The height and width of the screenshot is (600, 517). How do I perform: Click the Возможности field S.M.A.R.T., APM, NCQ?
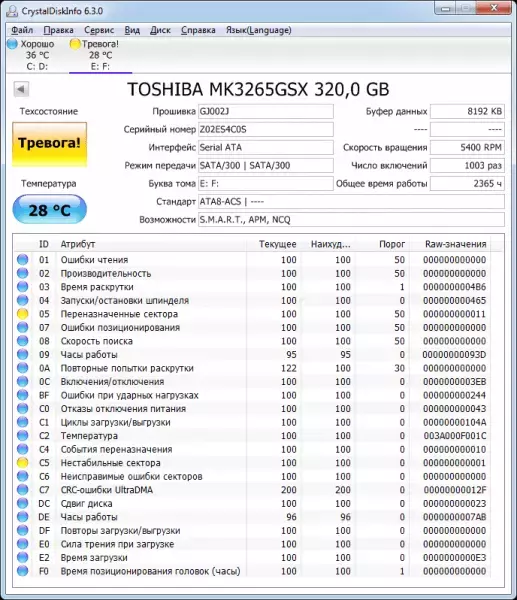click(351, 219)
